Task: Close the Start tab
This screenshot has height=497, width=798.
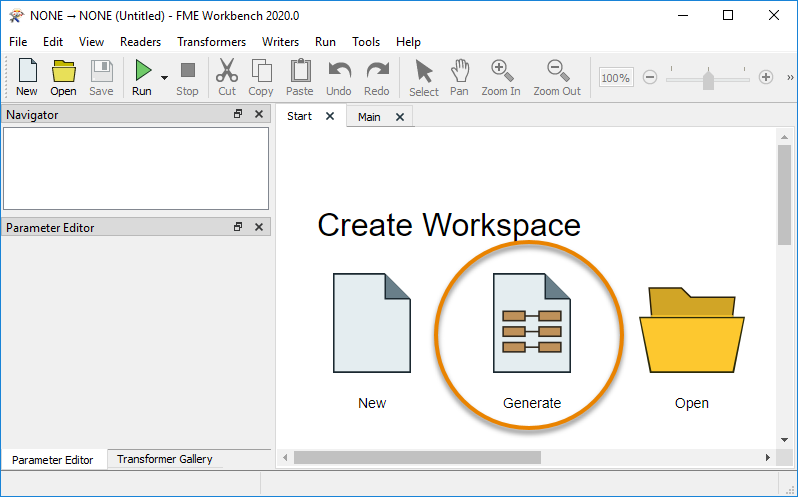Action: 330,116
